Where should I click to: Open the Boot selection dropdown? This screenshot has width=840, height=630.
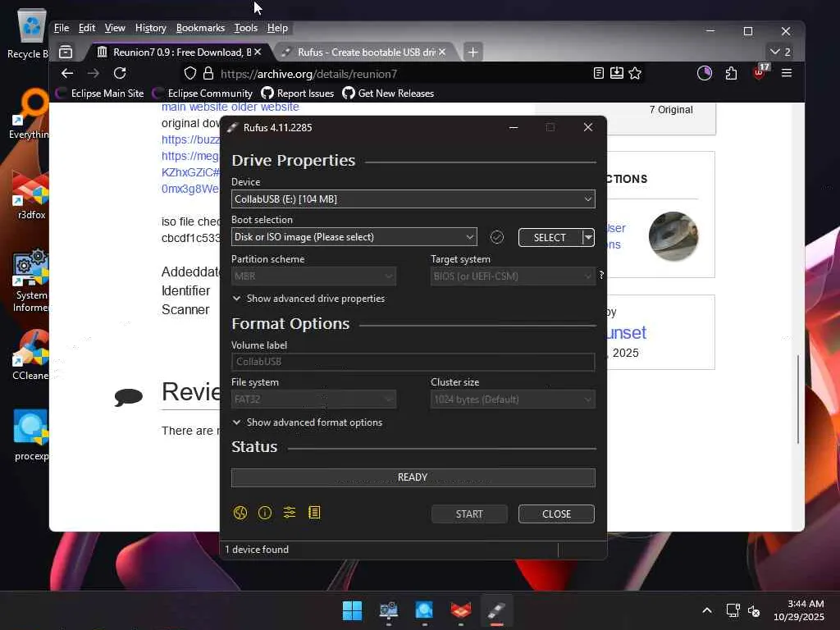pos(354,237)
